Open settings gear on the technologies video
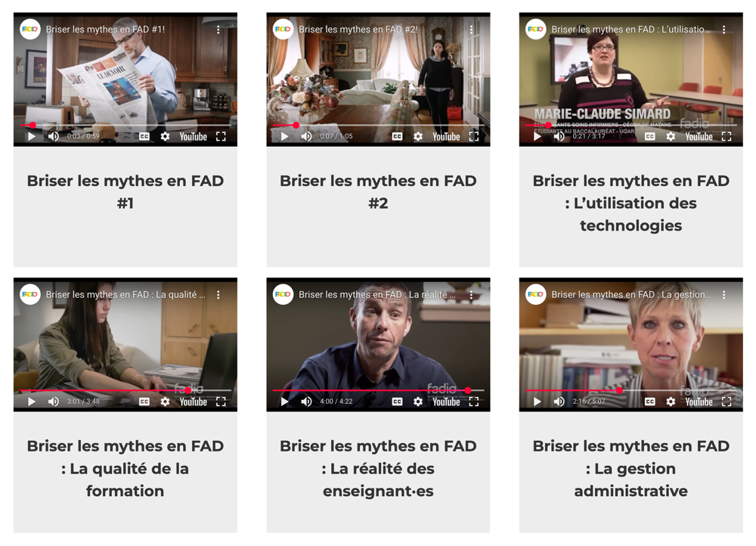Viewport: 756px width, 546px height. [670, 136]
